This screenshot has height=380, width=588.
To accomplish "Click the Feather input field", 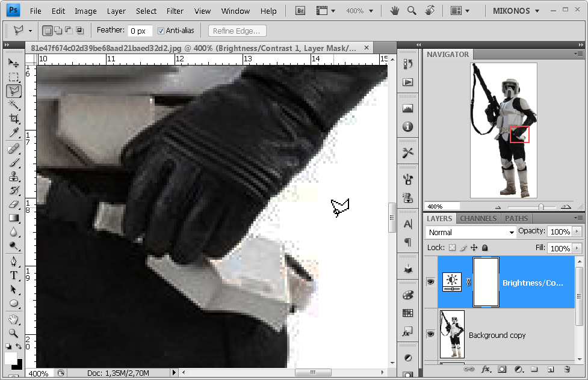I will click(x=140, y=31).
